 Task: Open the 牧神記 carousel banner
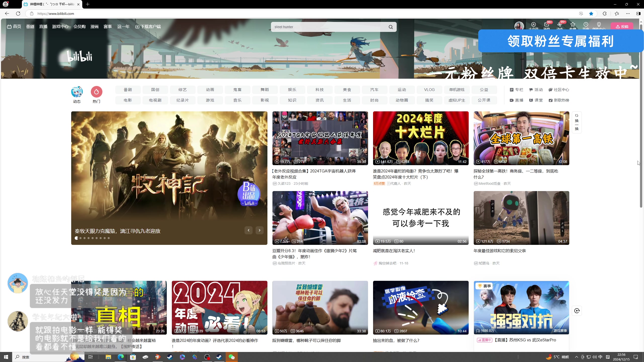point(169,178)
